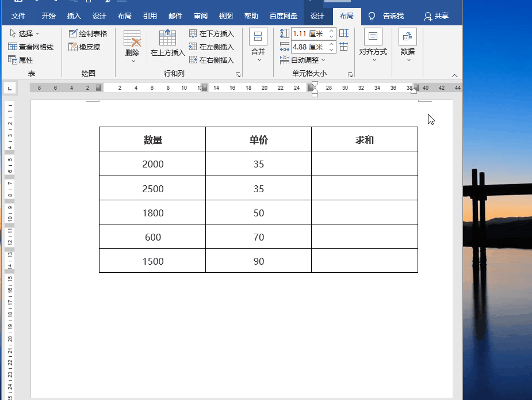Switch to the 视图 tab
This screenshot has width=532, height=400.
pos(226,16)
